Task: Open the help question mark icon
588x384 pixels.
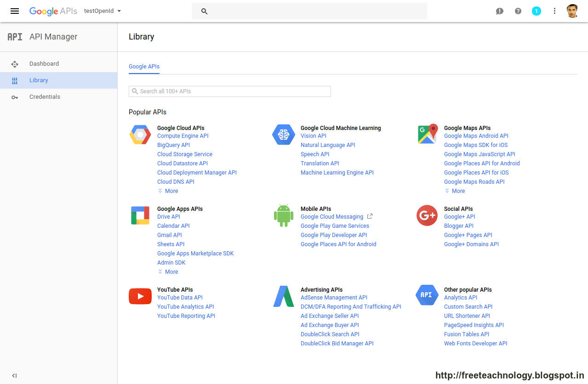Action: click(x=518, y=11)
